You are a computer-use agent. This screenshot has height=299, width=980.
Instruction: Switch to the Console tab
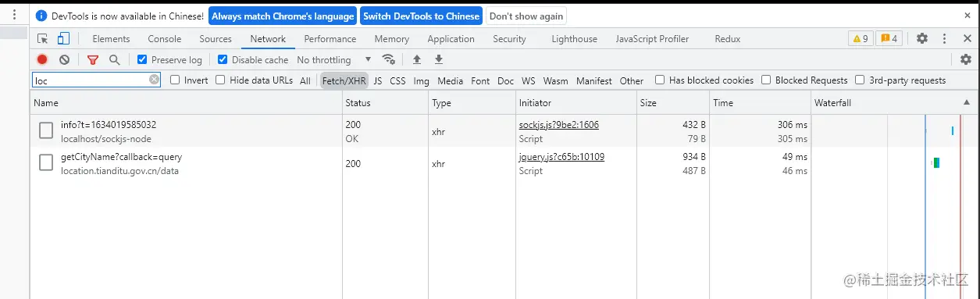coord(164,38)
